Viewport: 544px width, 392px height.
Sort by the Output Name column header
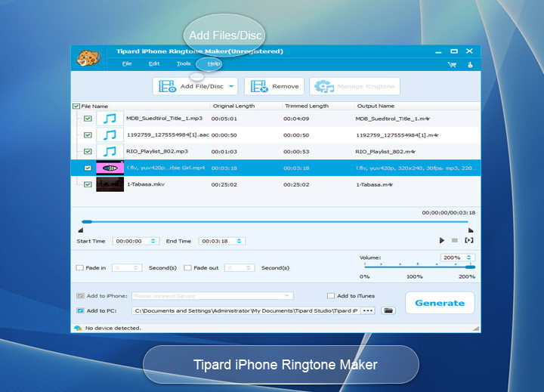click(x=376, y=106)
